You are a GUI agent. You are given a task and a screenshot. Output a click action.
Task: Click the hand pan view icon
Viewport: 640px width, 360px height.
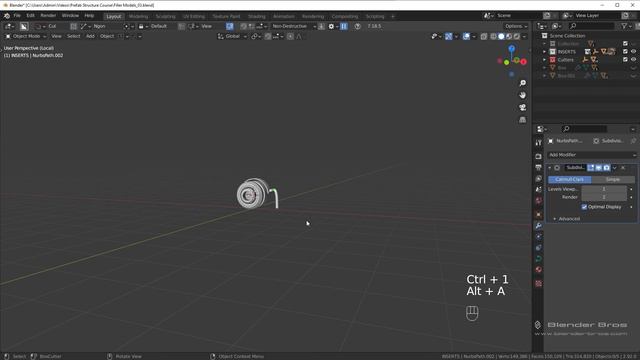click(522, 95)
